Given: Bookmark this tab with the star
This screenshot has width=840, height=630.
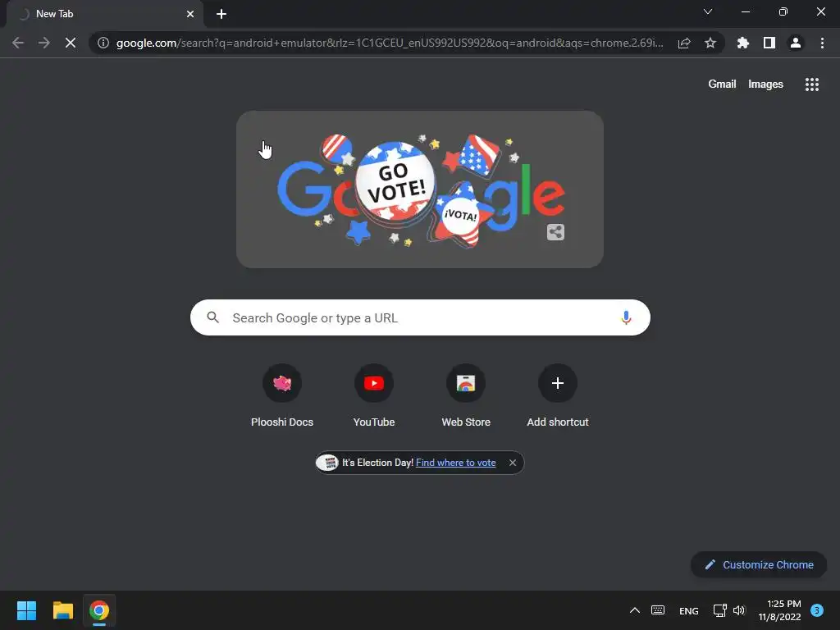Looking at the screenshot, I should pyautogui.click(x=710, y=43).
